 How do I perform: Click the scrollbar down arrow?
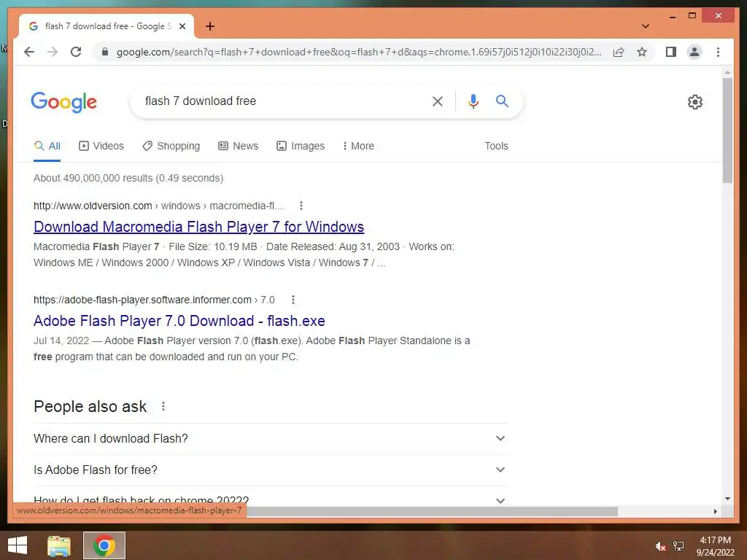click(x=727, y=499)
